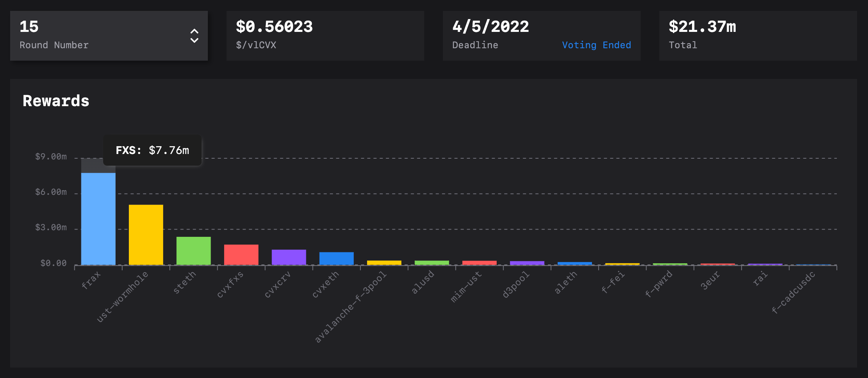Image resolution: width=868 pixels, height=378 pixels.
Task: Click the $3.00m y-axis label
Action: pos(51,227)
